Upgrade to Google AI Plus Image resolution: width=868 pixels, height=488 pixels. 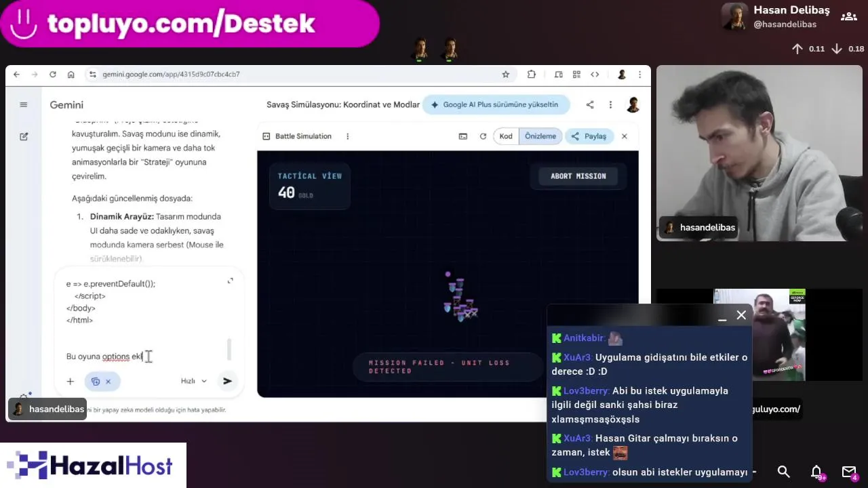(495, 105)
